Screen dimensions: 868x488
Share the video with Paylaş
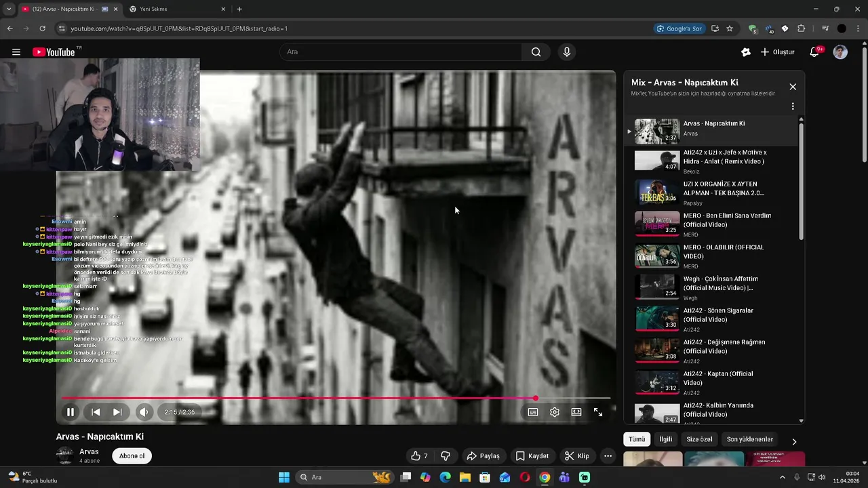[x=484, y=456]
